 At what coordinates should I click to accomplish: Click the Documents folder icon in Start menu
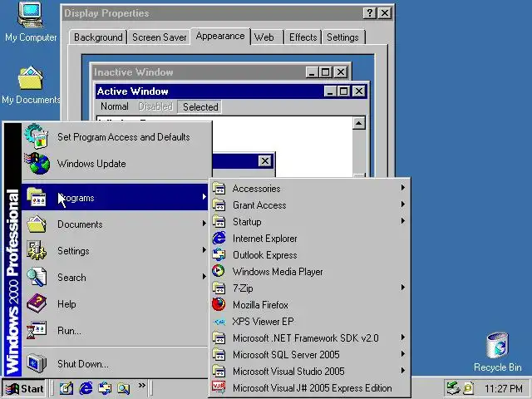37,224
